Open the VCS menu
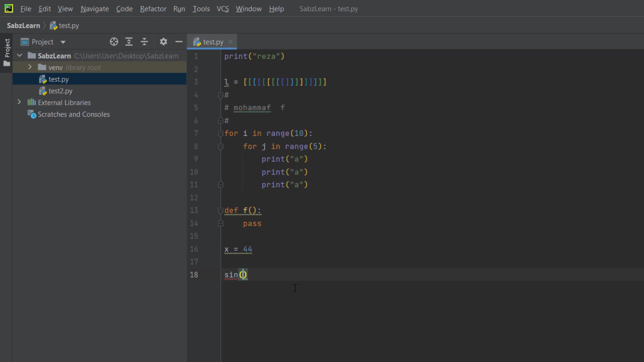This screenshot has width=644, height=362. click(223, 9)
